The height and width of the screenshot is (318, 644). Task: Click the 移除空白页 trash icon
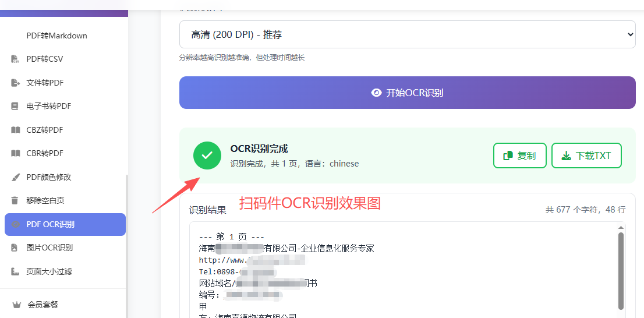coord(15,201)
